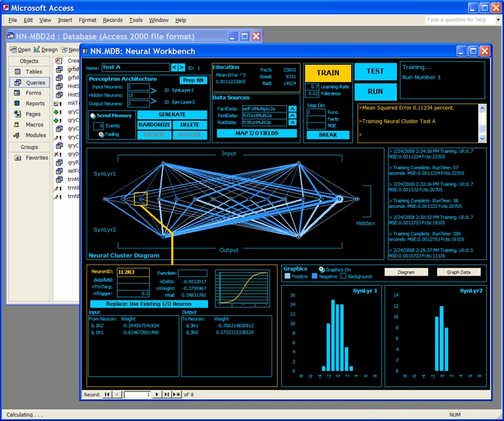Viewport: 504px width, 421px height.
Task: Select the selFc query icon in list
Action: pos(59,171)
